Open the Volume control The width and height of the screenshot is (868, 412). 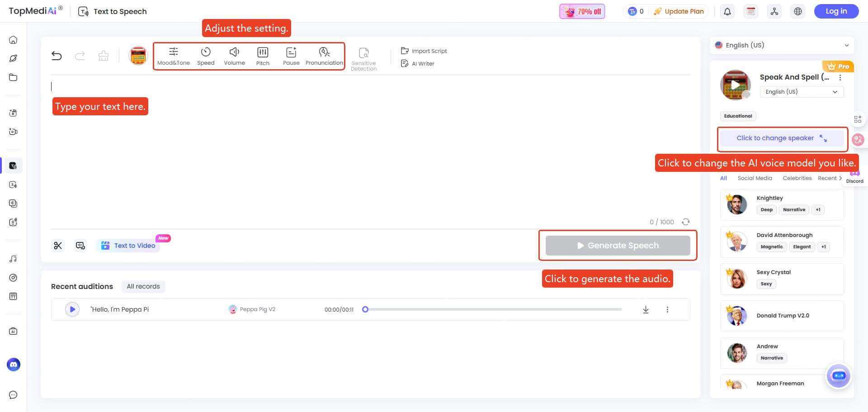234,56
